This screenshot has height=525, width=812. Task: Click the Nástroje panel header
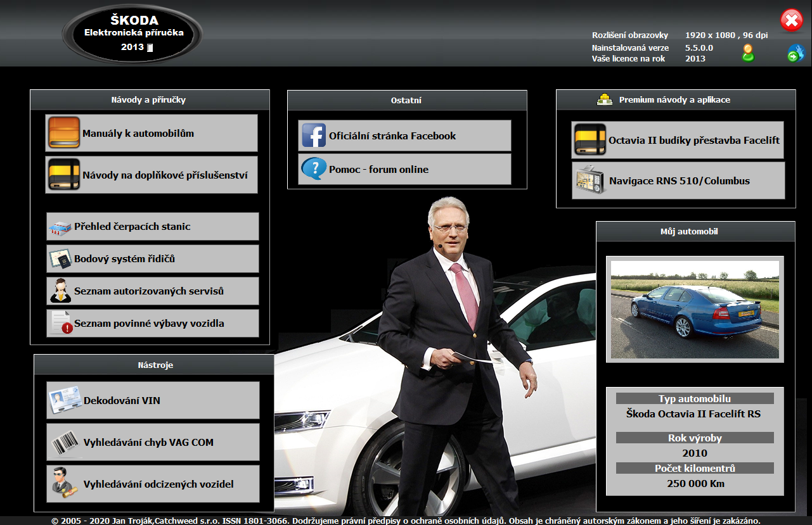click(x=154, y=365)
